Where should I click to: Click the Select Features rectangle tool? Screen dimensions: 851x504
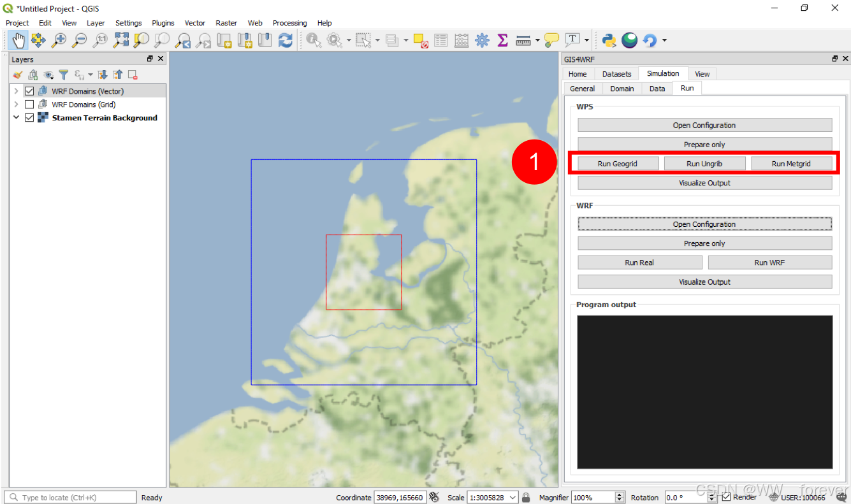pos(363,40)
